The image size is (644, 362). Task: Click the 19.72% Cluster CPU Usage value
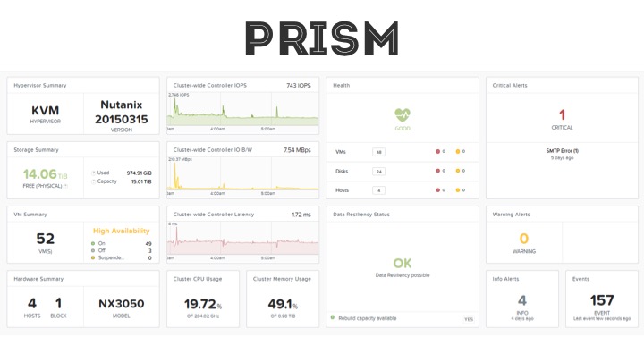click(x=203, y=304)
